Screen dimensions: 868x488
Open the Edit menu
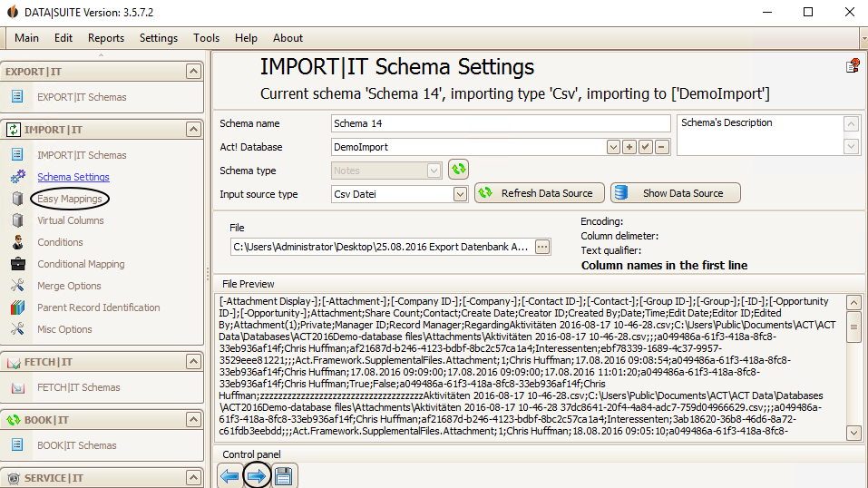(x=63, y=38)
